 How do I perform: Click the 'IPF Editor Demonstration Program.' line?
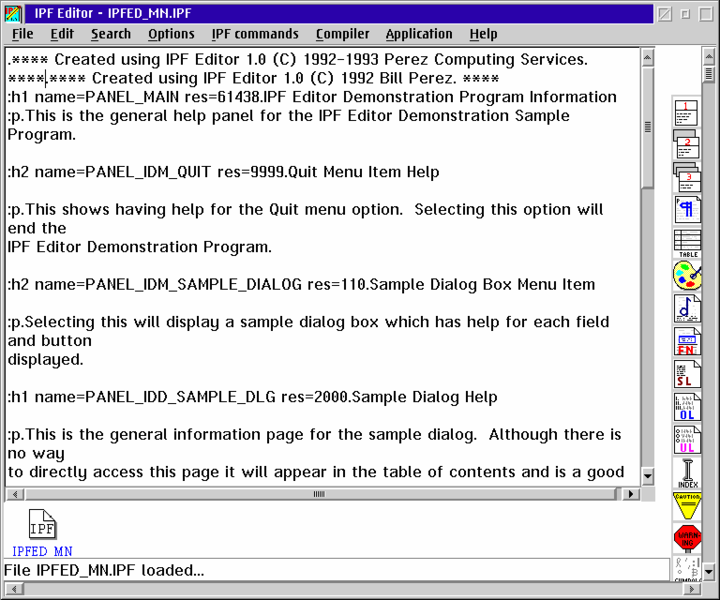coord(140,247)
